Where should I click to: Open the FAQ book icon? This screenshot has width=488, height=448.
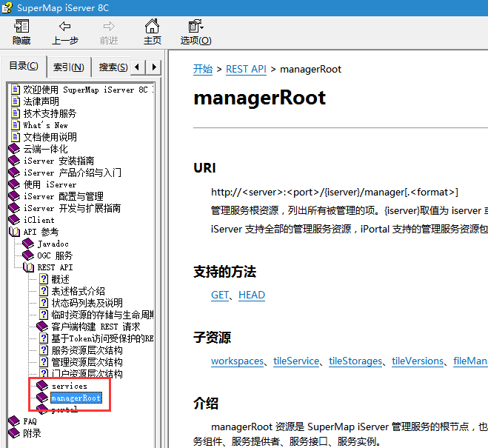14,421
